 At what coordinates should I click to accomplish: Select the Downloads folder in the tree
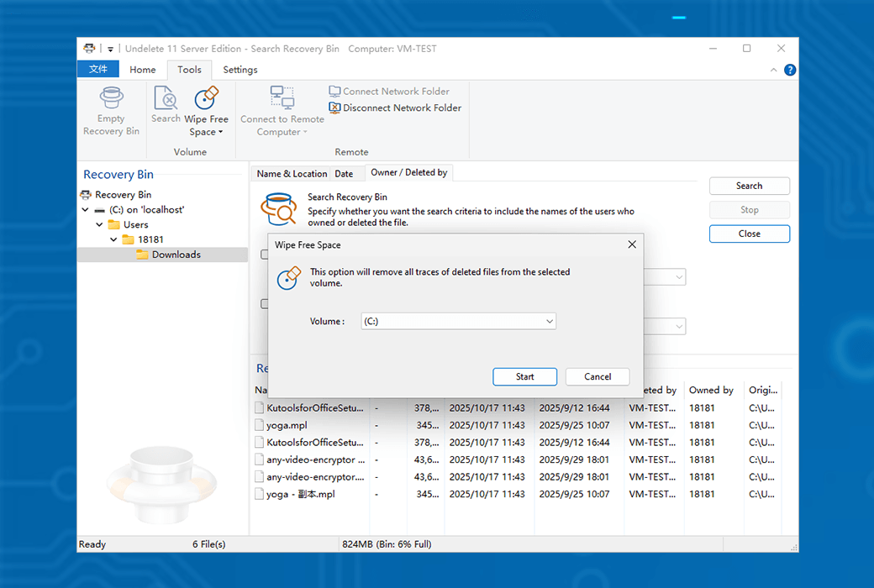coord(176,255)
